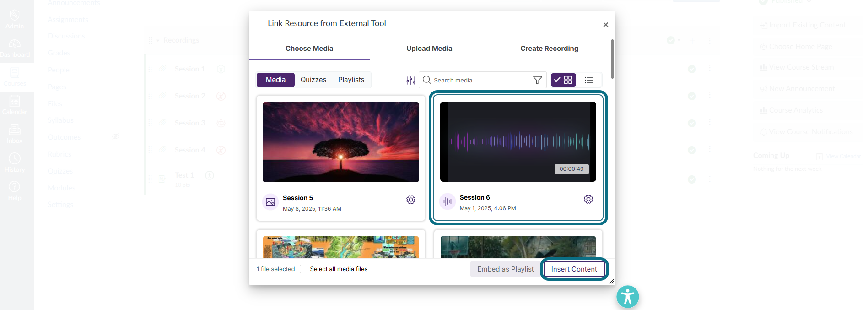Click the 1 file selected text

(x=275, y=269)
